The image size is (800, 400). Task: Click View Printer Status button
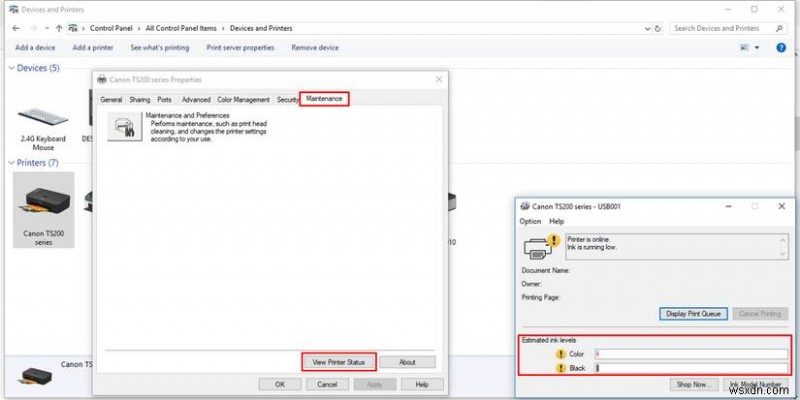point(339,362)
